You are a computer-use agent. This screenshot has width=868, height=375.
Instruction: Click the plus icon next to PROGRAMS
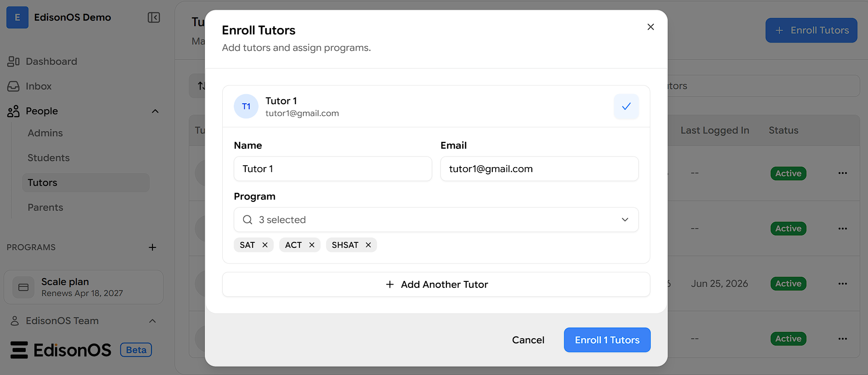click(152, 247)
